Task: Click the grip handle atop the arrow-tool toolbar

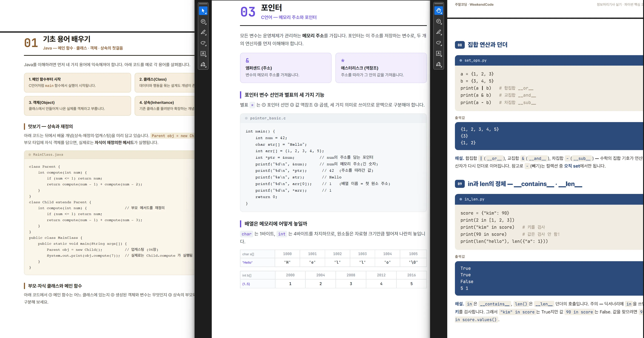Action: click(203, 4)
